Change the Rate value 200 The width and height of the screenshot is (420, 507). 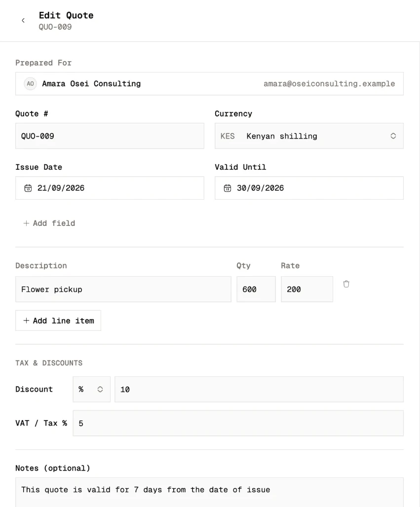[307, 289]
